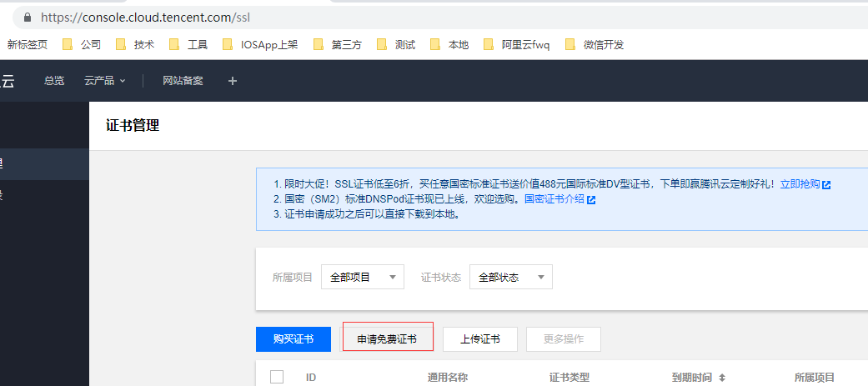868x386 pixels.
Task: Sort by 到期时间 column arrows
Action: click(721, 378)
